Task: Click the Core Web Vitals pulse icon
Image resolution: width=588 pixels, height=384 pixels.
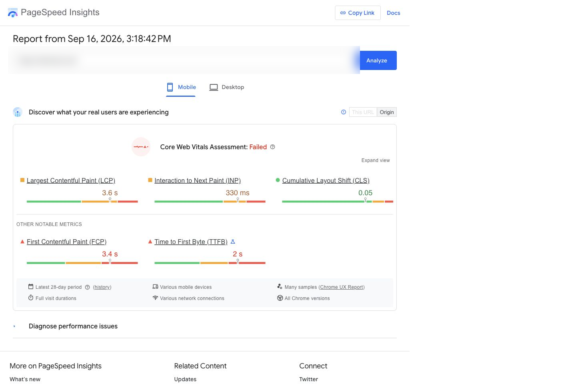Action: point(141,147)
